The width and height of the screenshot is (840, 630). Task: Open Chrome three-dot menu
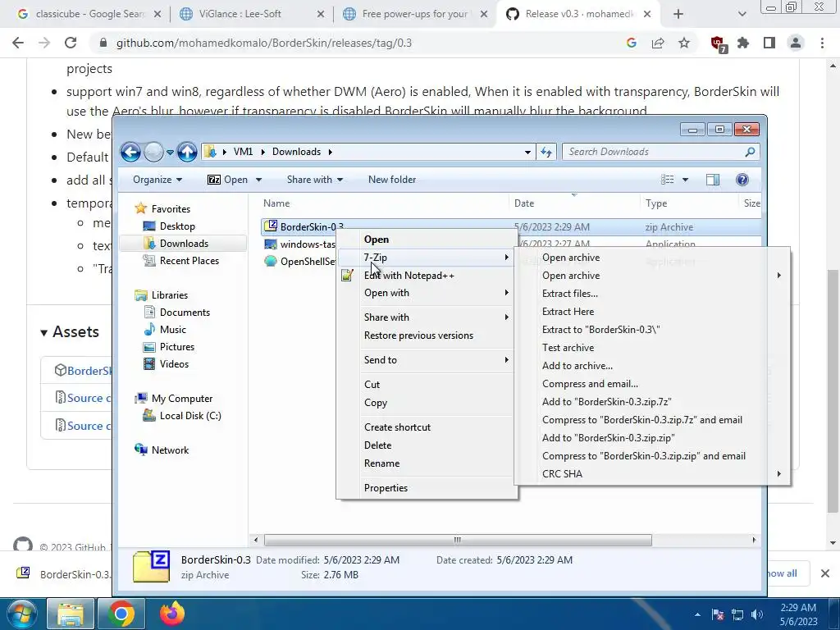(822, 43)
